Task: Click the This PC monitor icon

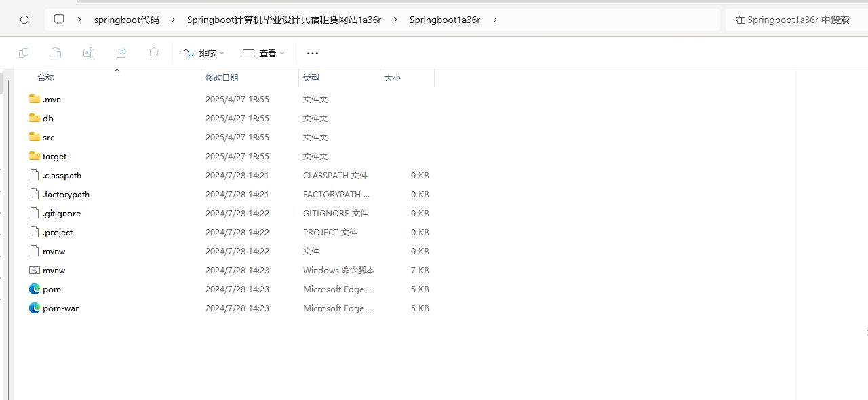Action: (x=60, y=20)
